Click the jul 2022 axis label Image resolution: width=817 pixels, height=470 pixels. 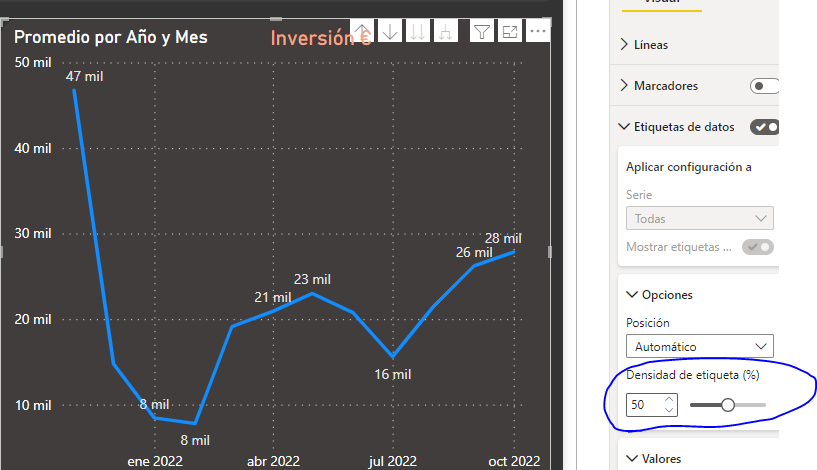click(393, 461)
